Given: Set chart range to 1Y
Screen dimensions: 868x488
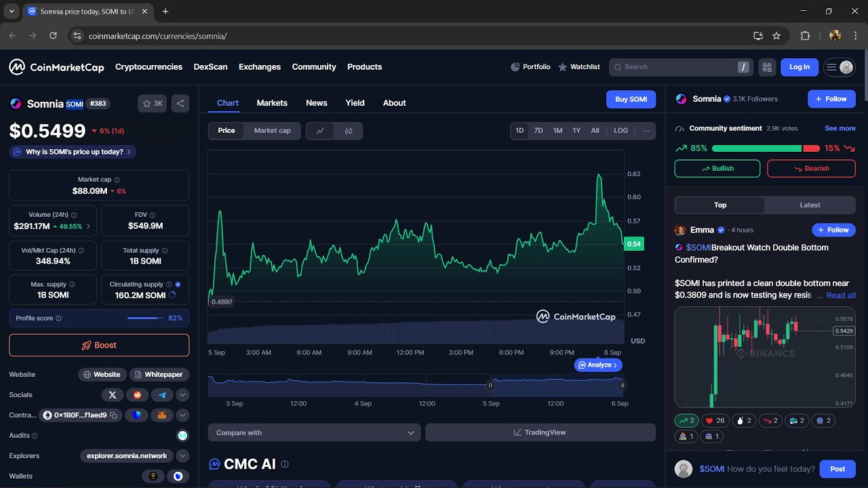Looking at the screenshot, I should [x=576, y=131].
